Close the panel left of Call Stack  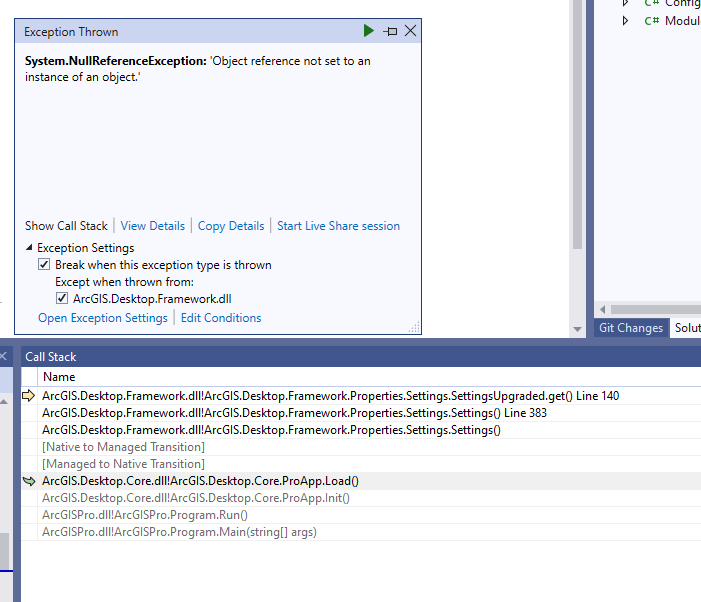(x=3, y=356)
